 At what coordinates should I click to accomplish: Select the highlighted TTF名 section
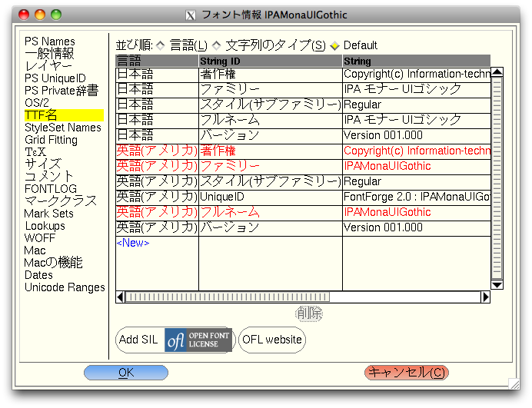pos(64,115)
